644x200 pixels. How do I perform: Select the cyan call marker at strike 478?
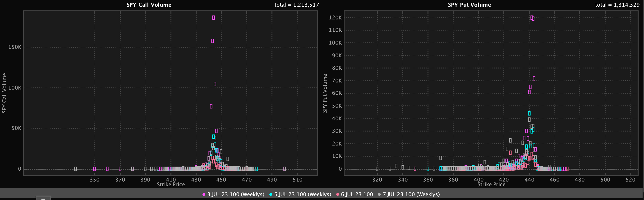(257, 169)
